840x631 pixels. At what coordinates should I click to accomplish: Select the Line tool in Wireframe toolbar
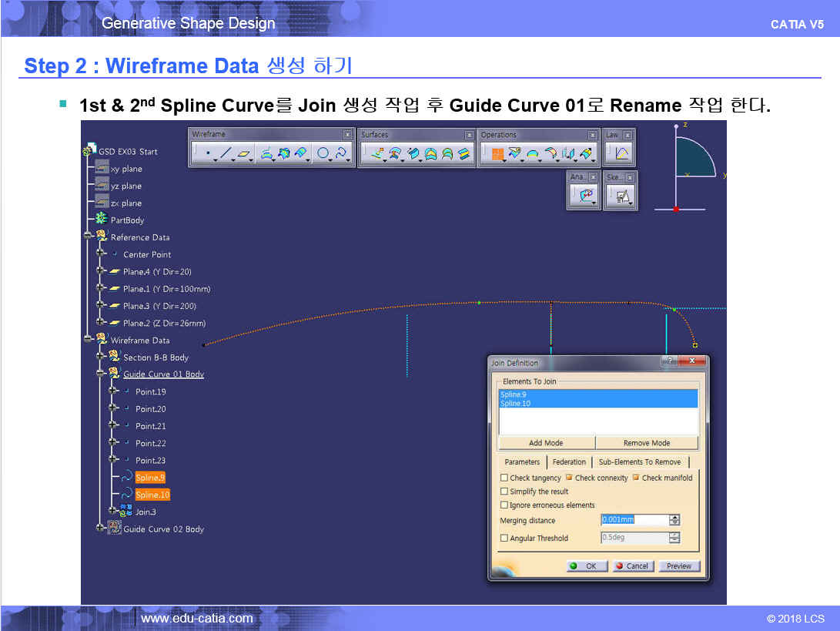pyautogui.click(x=225, y=154)
